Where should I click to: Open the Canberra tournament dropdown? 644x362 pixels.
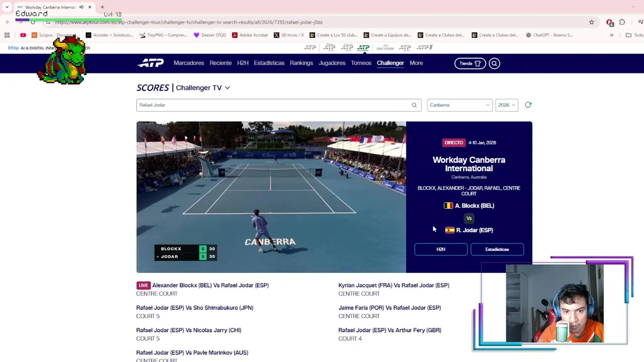point(459,105)
